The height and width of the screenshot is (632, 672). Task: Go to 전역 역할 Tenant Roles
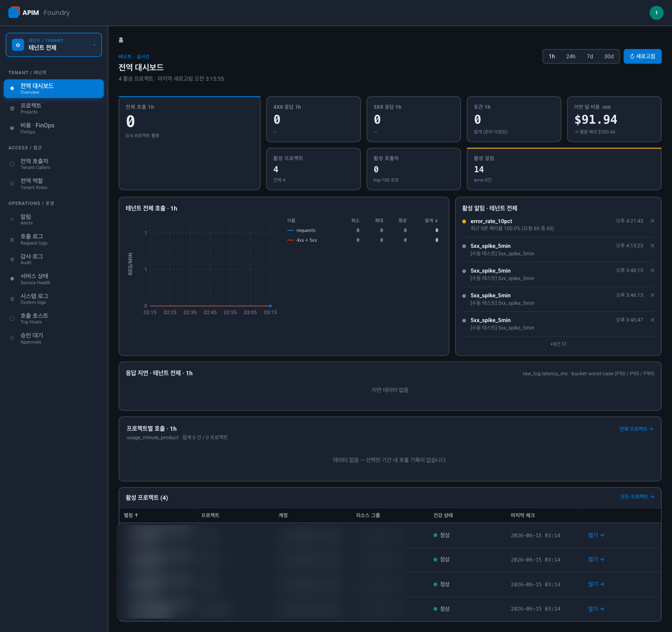54,184
